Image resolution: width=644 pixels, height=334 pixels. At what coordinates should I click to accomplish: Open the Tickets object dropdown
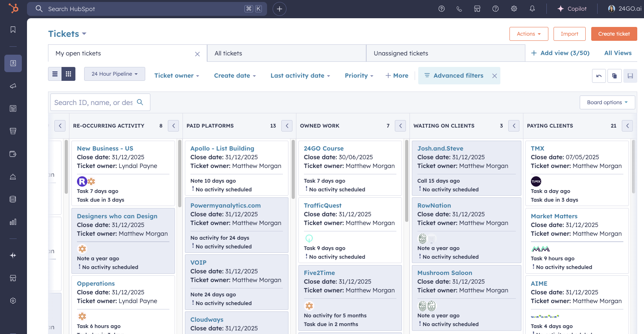coord(67,34)
